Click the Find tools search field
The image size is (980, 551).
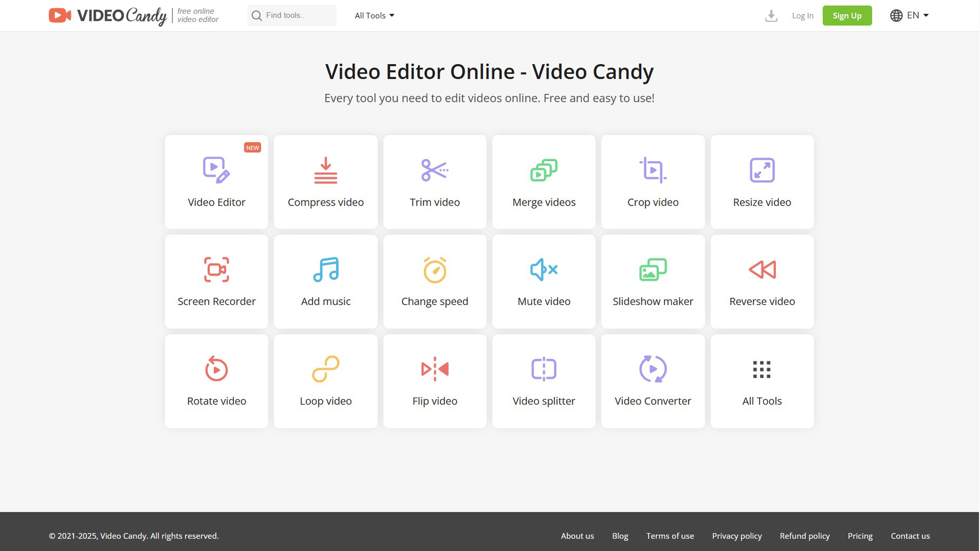[292, 15]
